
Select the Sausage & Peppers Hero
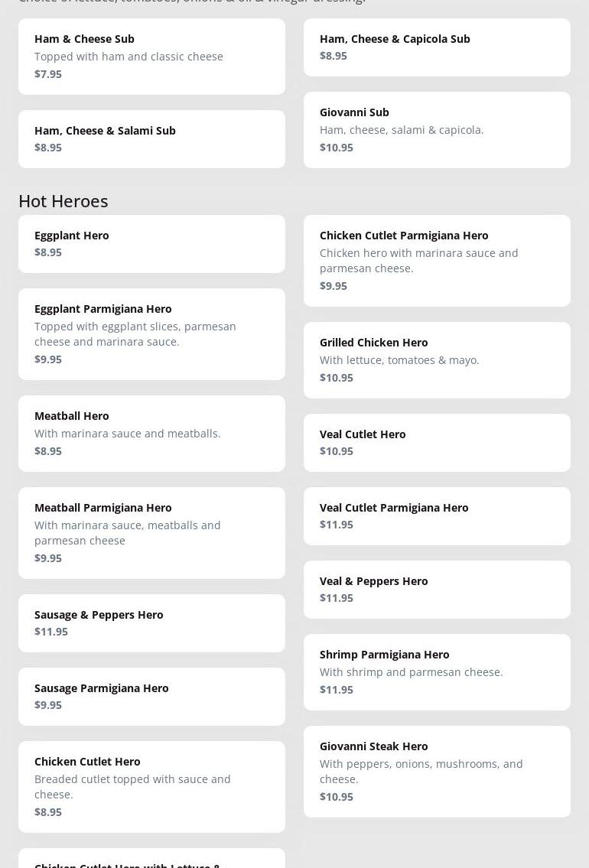click(x=151, y=623)
